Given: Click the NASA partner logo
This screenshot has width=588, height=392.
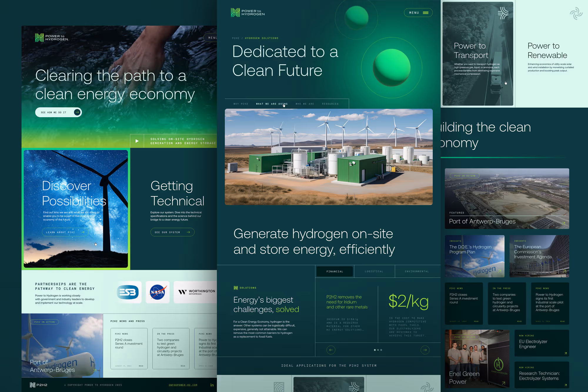Looking at the screenshot, I should (158, 292).
